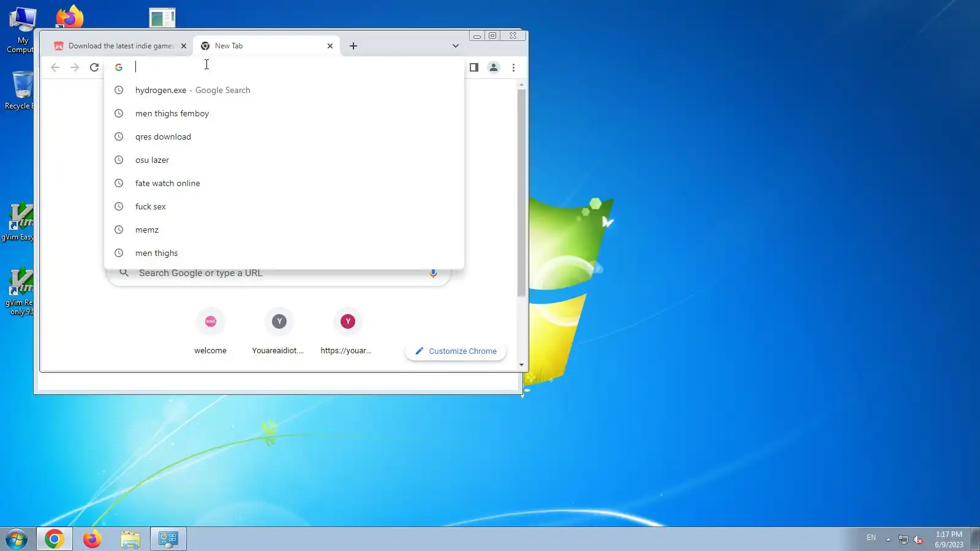Click the Chrome back arrow button
This screenshot has height=551, width=980.
(55, 67)
